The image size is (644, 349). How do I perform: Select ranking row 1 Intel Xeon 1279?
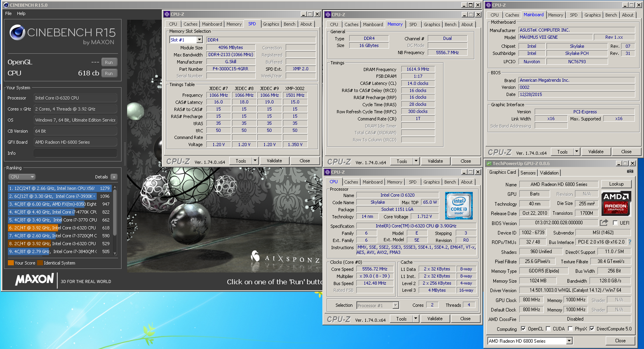60,188
